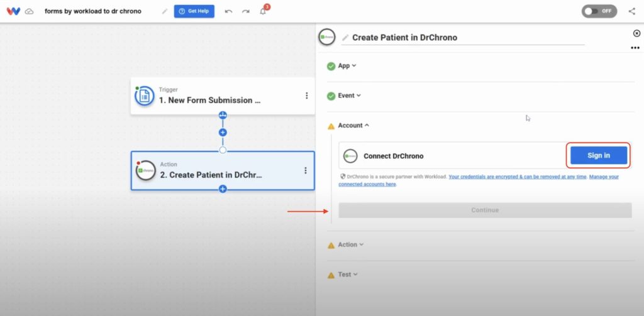Click the pencil icon beside workflow name
The width and height of the screenshot is (644, 316).
tap(165, 11)
